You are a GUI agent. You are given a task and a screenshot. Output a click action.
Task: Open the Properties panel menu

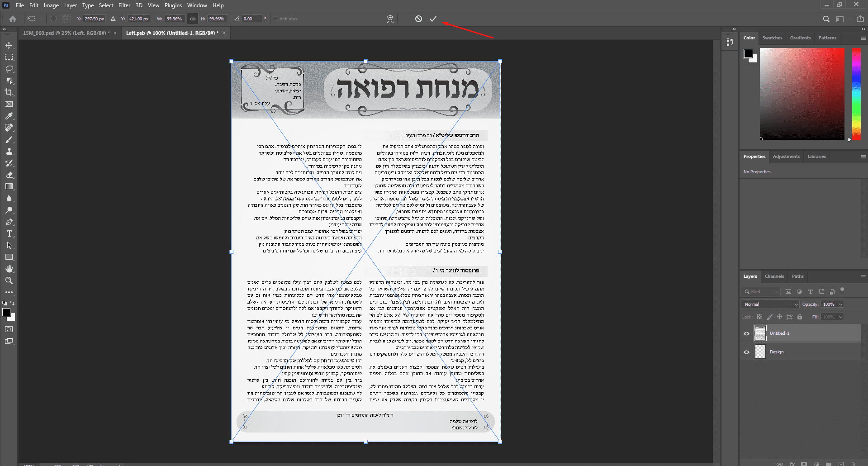click(863, 157)
